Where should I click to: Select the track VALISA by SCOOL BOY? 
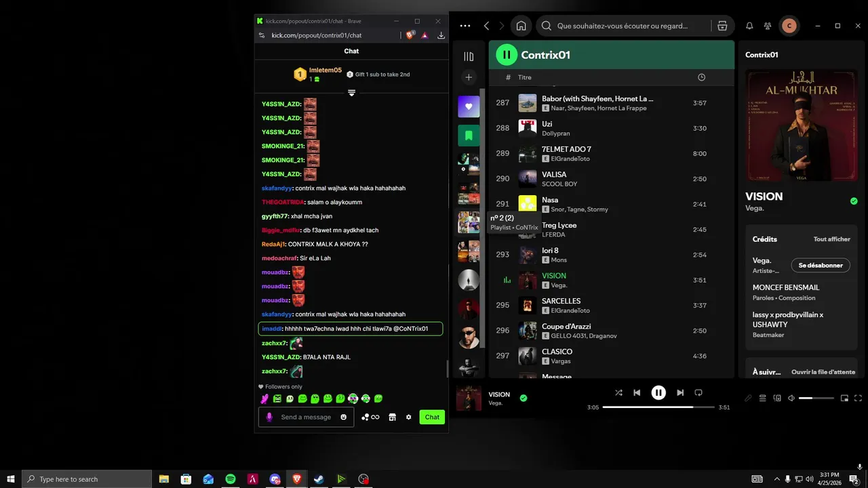pos(612,179)
